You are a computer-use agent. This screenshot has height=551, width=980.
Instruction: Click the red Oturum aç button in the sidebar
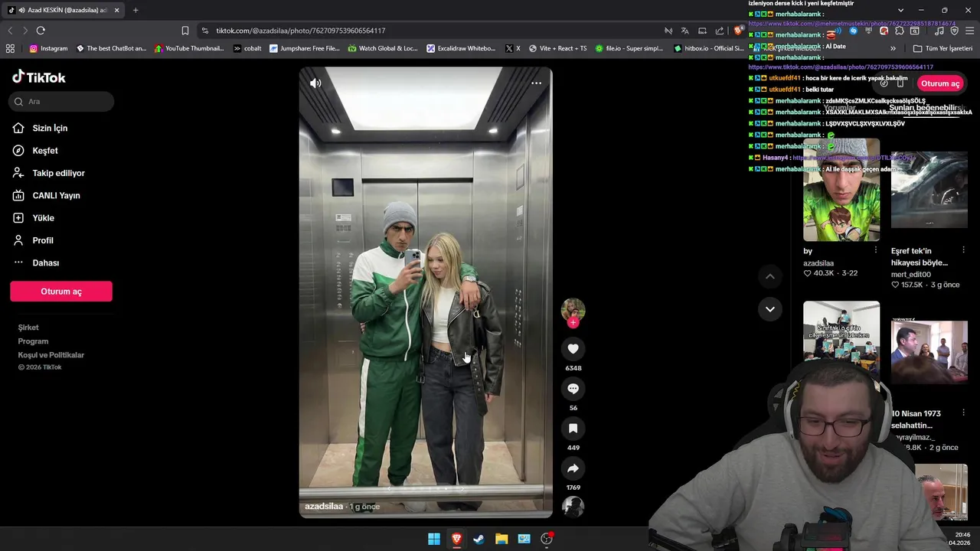[61, 292]
